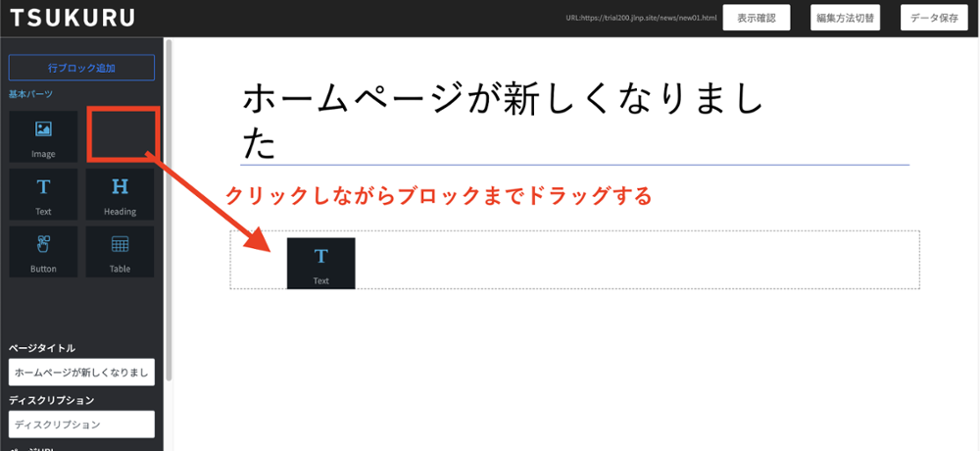Viewport: 980px width, 451px height.
Task: Click the Text tile inside the dashed block
Action: 320,263
